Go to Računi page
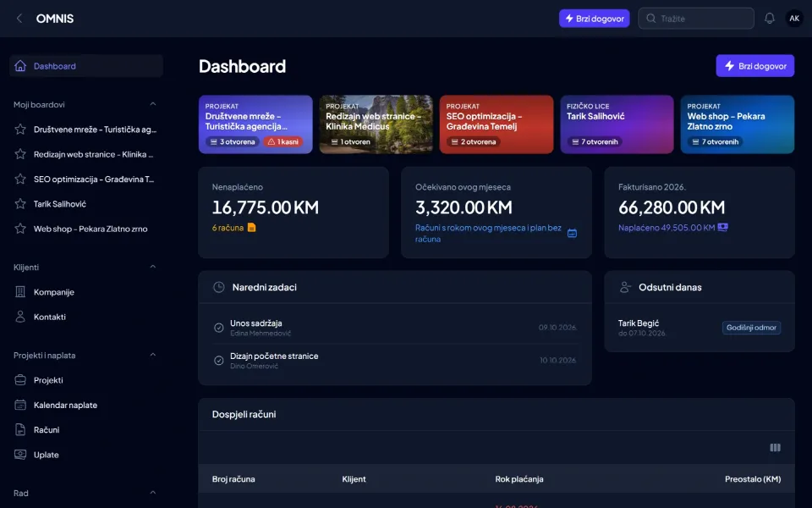Viewport: 812px width, 508px height. pos(86,430)
